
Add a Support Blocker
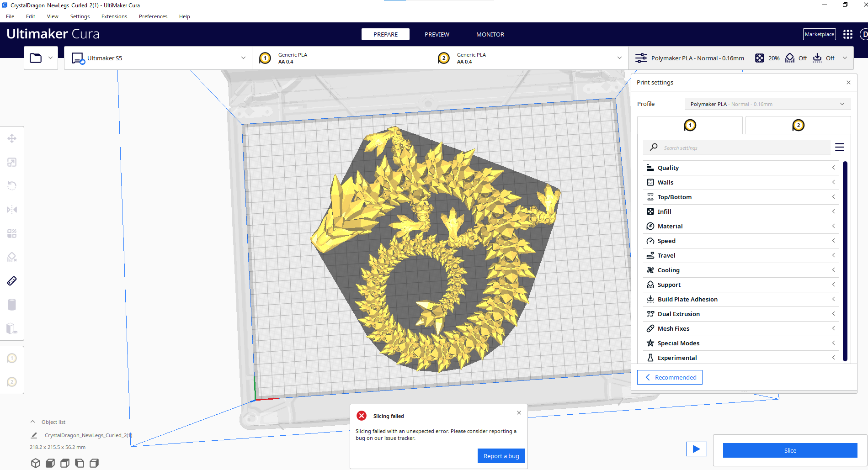point(12,257)
